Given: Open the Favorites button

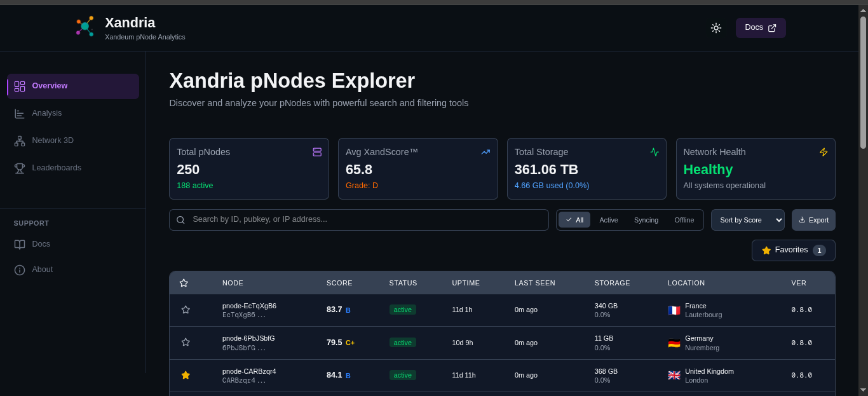Looking at the screenshot, I should click(x=794, y=250).
